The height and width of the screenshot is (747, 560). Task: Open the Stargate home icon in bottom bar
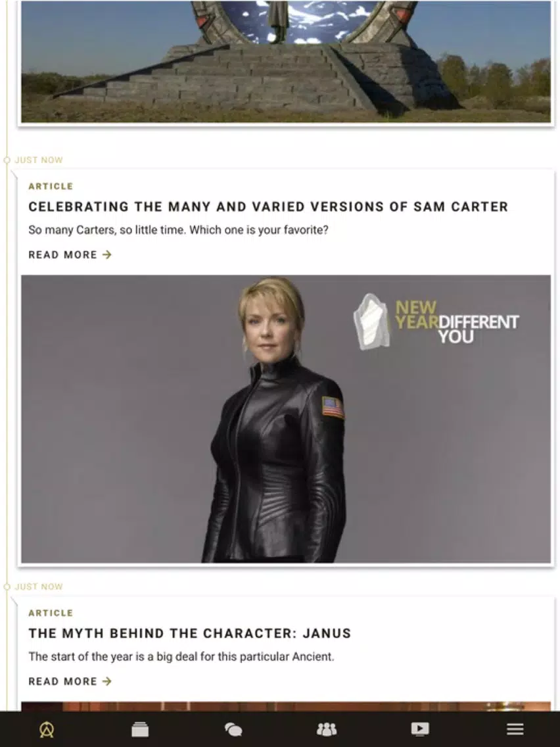pyautogui.click(x=46, y=729)
